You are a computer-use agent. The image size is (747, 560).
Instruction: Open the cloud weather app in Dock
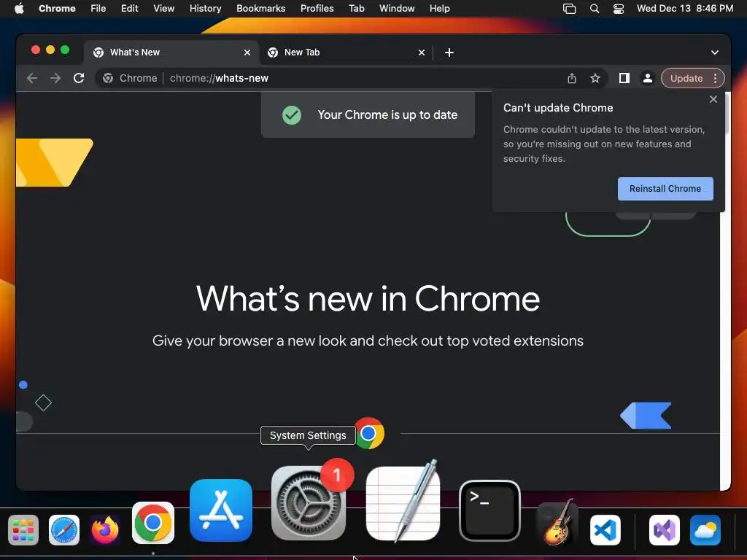(x=705, y=529)
